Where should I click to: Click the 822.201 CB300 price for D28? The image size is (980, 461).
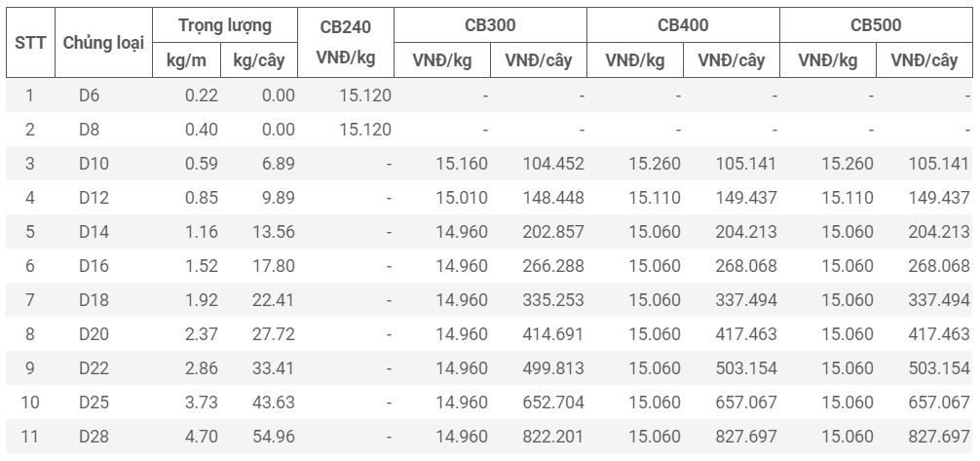click(553, 436)
